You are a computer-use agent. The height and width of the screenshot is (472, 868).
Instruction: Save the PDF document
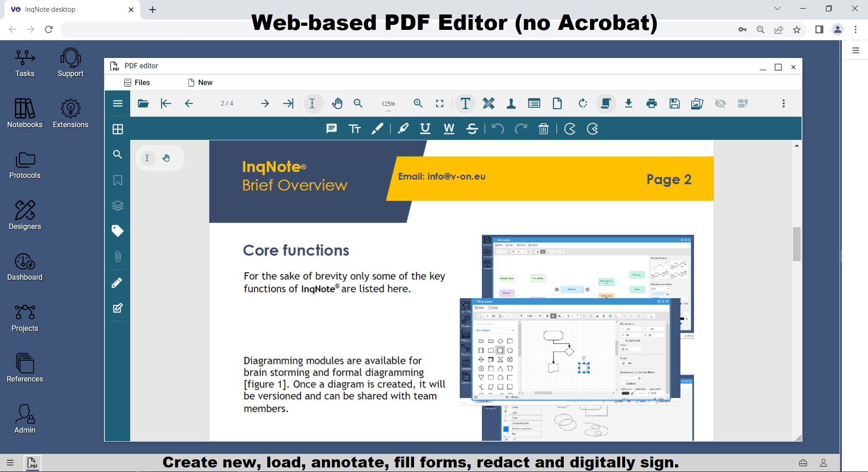pos(675,104)
